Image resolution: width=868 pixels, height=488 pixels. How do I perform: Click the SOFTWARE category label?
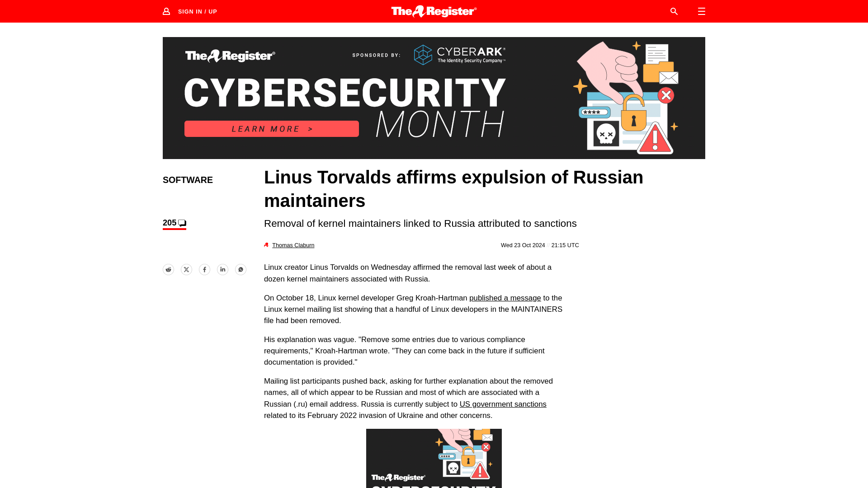pyautogui.click(x=188, y=179)
